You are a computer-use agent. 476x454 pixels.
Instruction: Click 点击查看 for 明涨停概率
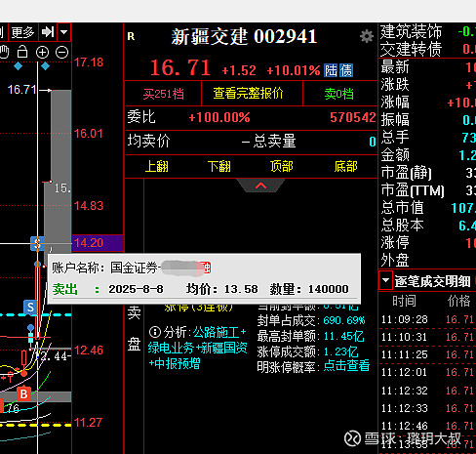coord(346,366)
